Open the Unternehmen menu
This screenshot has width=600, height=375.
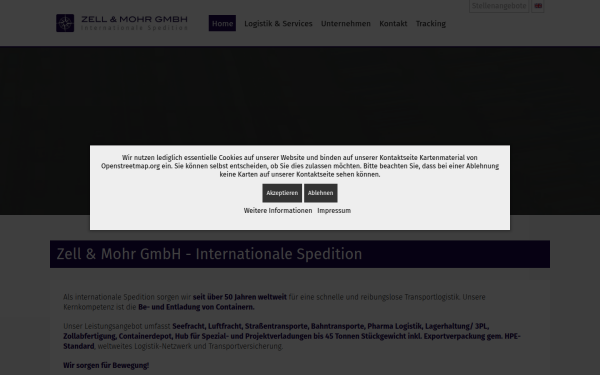coord(346,23)
